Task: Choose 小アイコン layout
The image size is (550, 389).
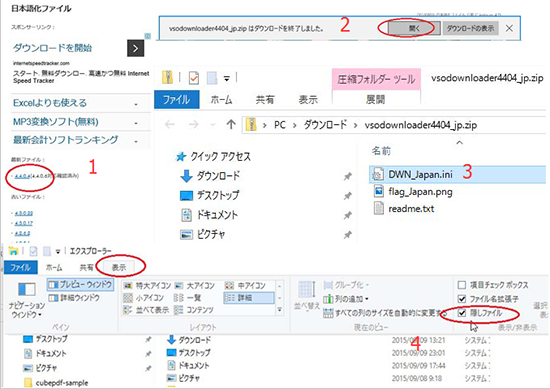Action: tap(144, 298)
